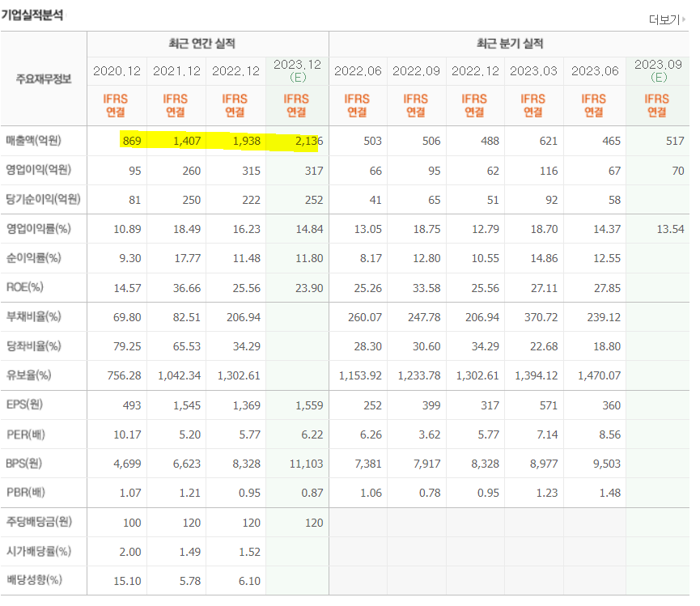Select the 매출액(억원) row label
The image size is (700, 606).
pyautogui.click(x=33, y=141)
